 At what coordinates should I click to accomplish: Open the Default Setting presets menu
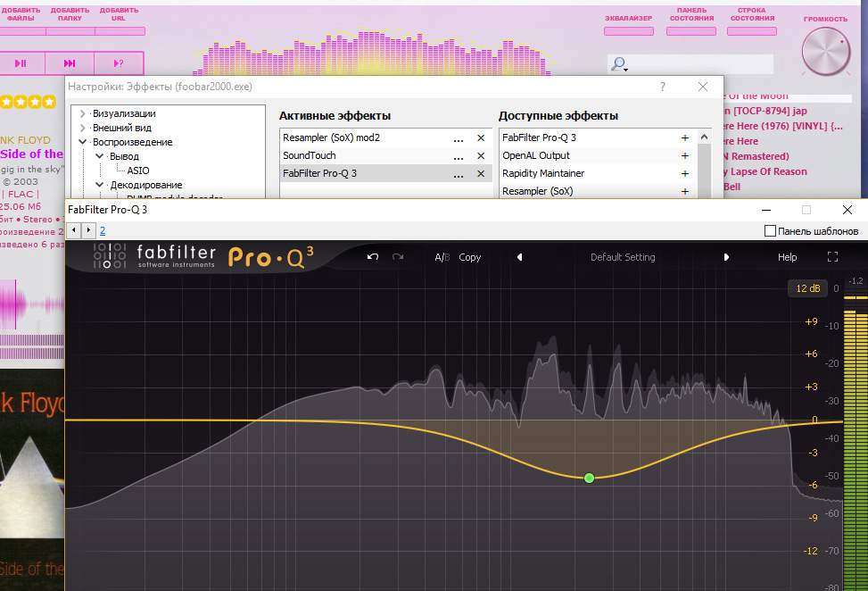pyautogui.click(x=623, y=257)
